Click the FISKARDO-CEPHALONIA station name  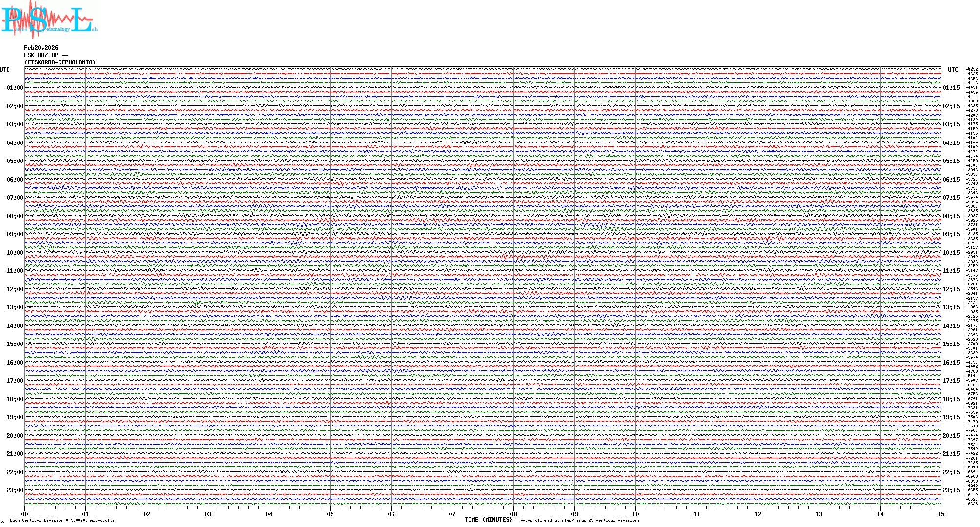pyautogui.click(x=60, y=62)
